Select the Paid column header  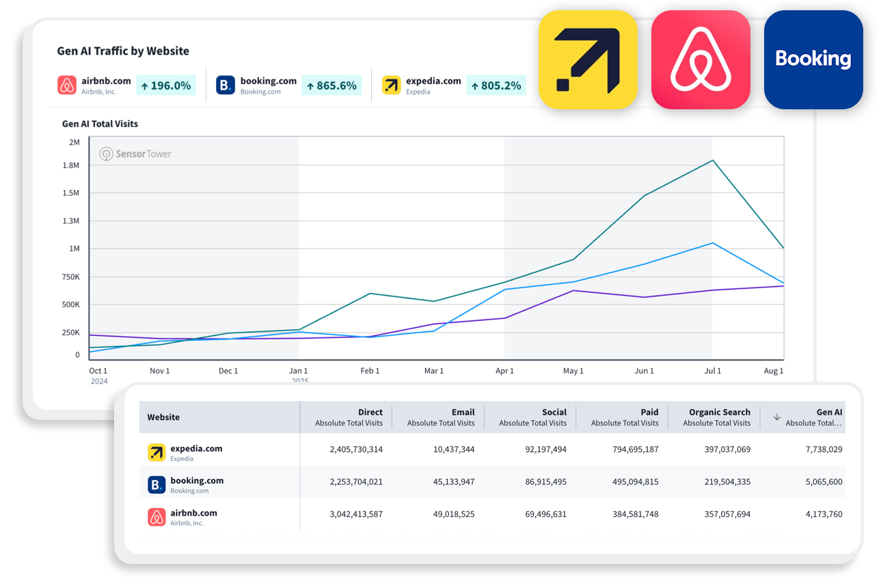click(x=625, y=417)
